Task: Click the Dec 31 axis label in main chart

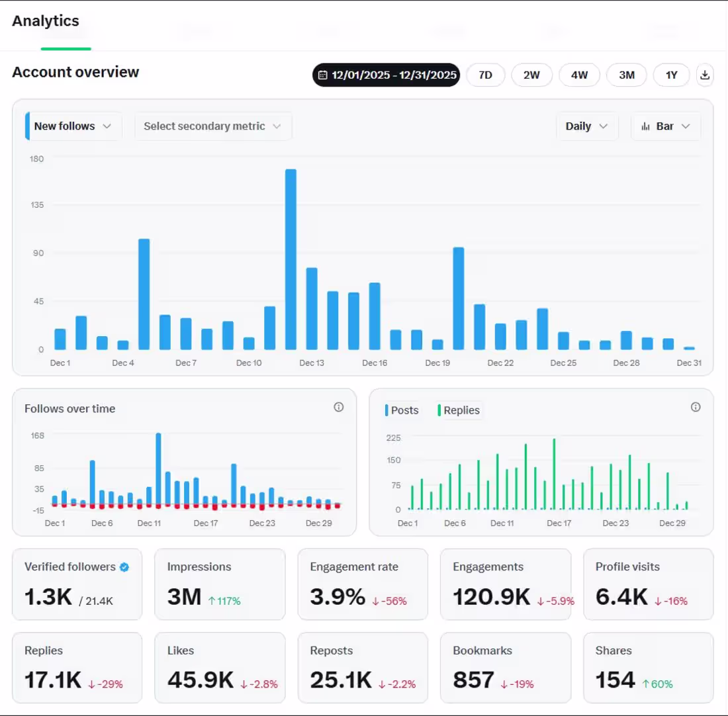Action: [x=689, y=363]
